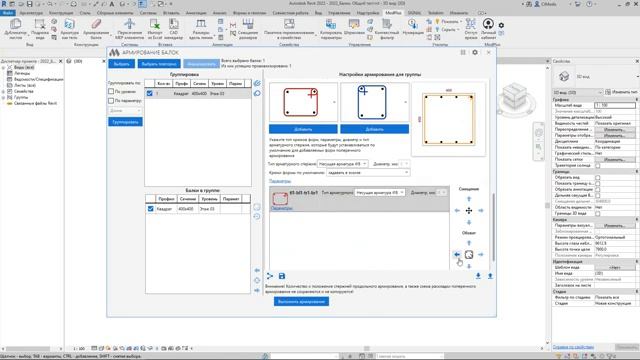Open the Арматура как тело tool
Viewport: 640px width, 360px height.
pos(69,29)
